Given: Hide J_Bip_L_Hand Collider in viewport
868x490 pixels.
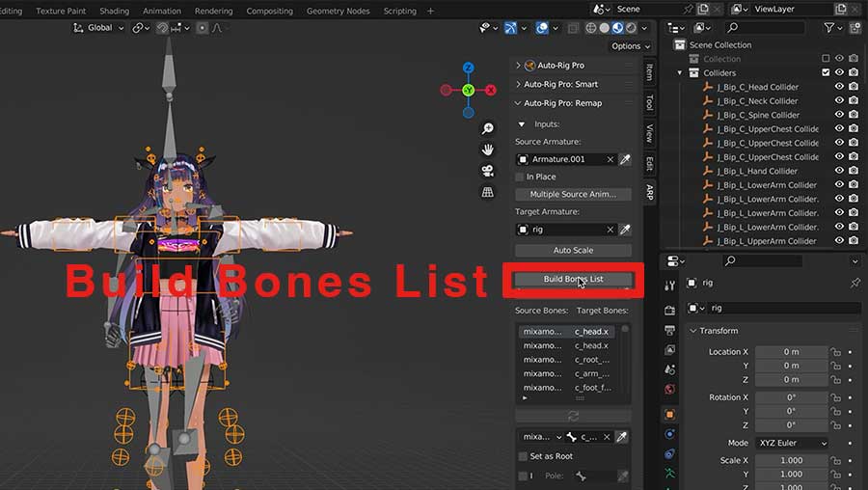Looking at the screenshot, I should 839,171.
